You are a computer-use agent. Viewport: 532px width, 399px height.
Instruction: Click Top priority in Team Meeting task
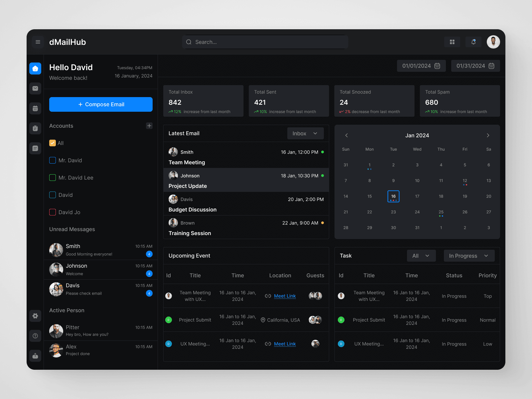[x=487, y=296]
